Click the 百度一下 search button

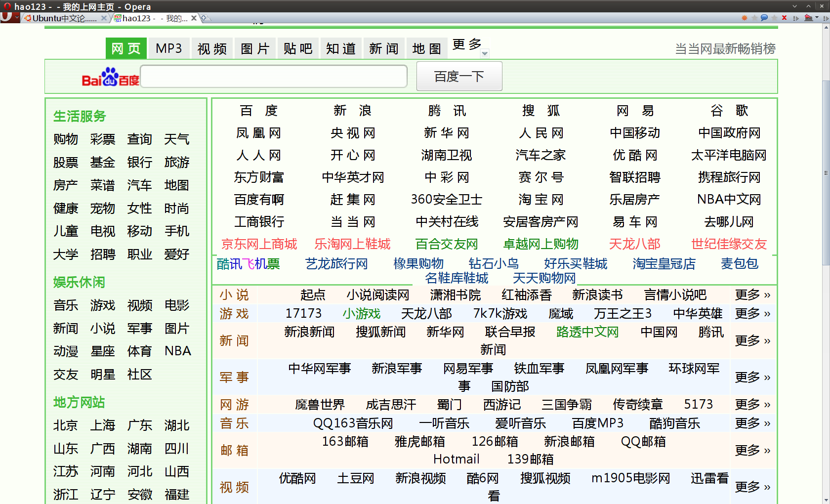pos(459,76)
